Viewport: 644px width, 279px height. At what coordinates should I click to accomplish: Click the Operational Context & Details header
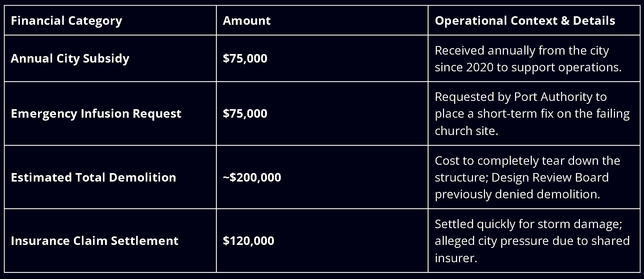(525, 20)
